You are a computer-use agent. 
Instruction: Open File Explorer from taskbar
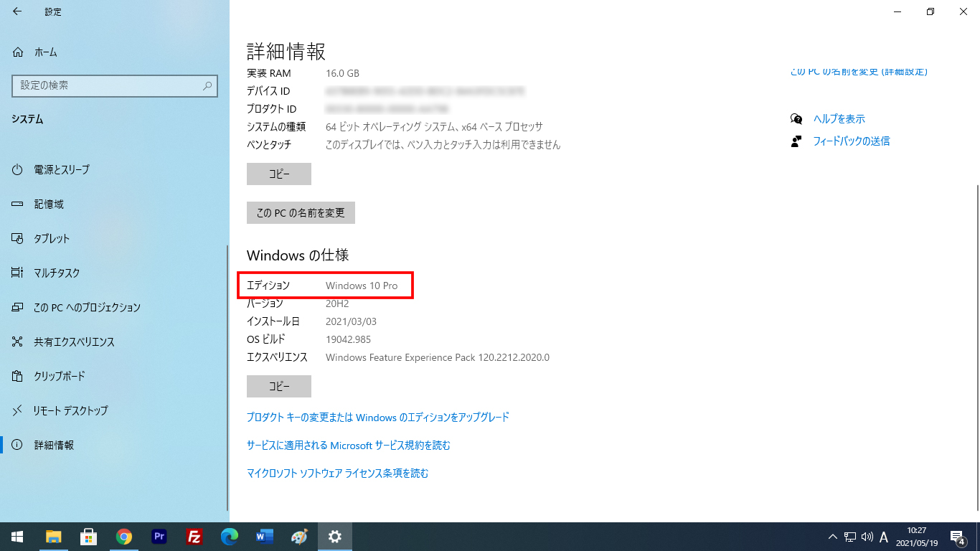54,537
